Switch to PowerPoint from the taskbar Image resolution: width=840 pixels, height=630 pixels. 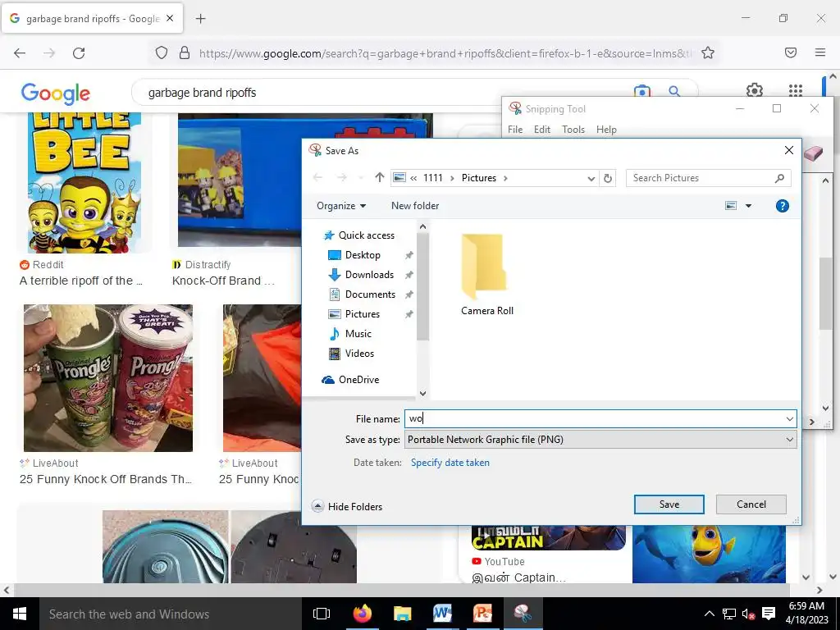click(x=482, y=614)
